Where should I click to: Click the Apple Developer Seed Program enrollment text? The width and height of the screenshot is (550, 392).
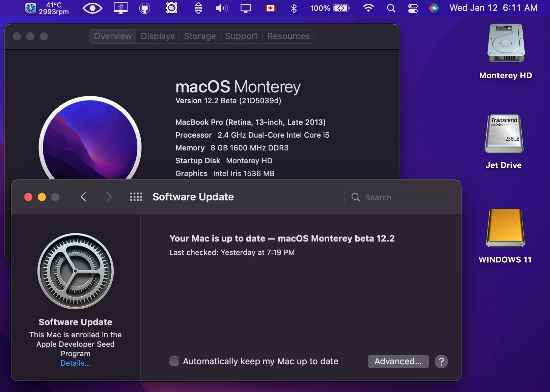(75, 344)
